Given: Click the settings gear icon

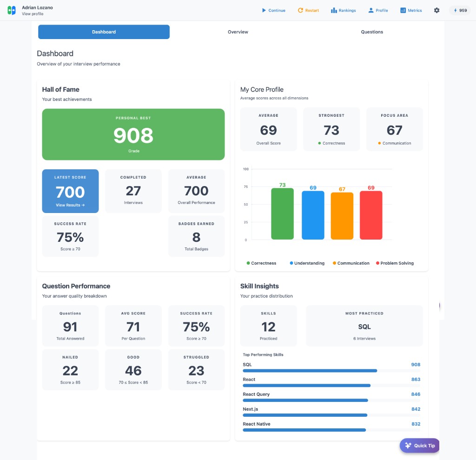Looking at the screenshot, I should click(x=436, y=10).
